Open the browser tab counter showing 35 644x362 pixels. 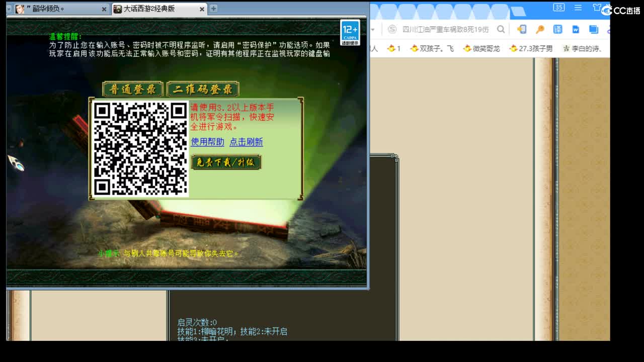click(x=558, y=8)
